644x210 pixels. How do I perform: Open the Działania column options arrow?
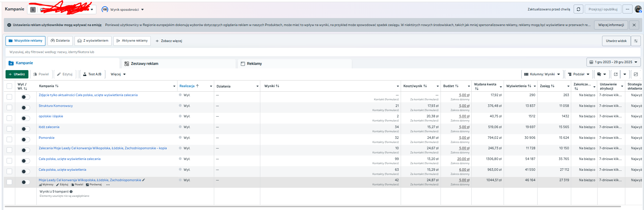click(257, 86)
